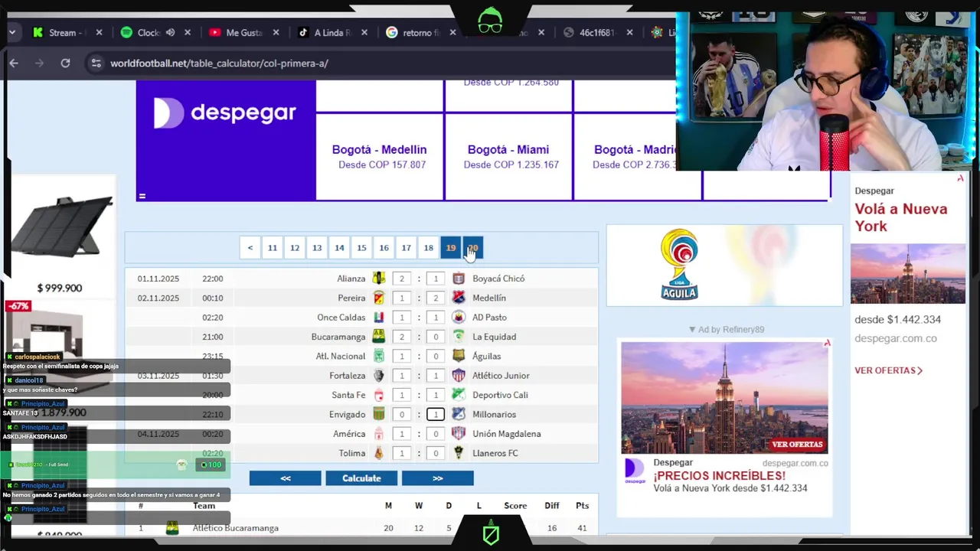980x551 pixels.
Task: Click the Pereira team crest icon
Action: coord(379,298)
